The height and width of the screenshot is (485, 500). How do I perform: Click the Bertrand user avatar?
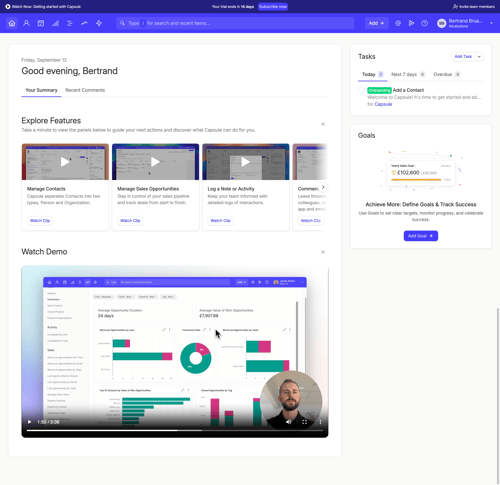tap(442, 23)
